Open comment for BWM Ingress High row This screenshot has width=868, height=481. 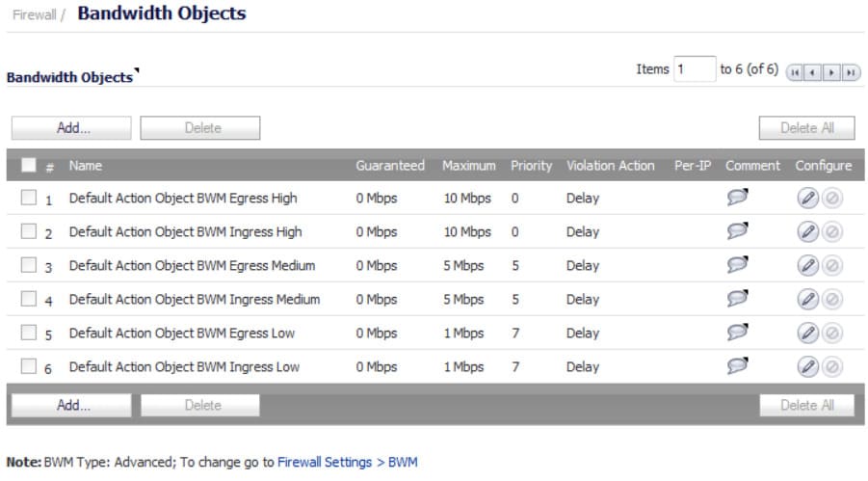[x=737, y=230]
